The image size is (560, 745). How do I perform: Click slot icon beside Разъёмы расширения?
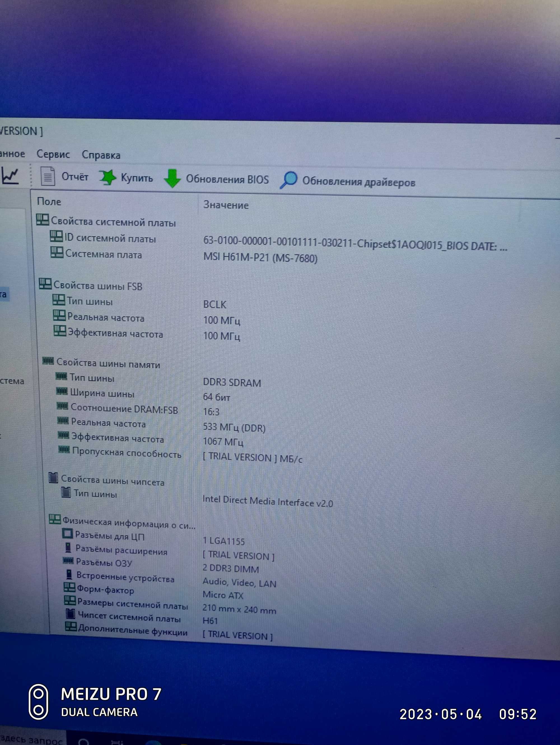68,548
